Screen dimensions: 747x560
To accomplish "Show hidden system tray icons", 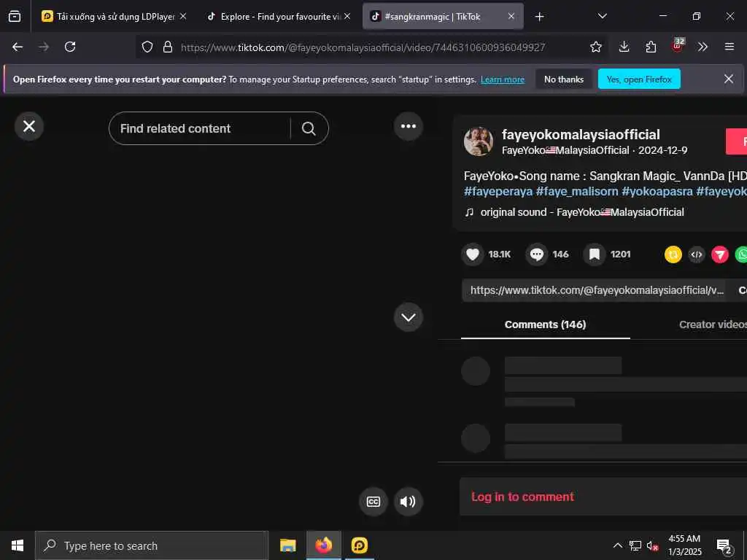I will [617, 545].
